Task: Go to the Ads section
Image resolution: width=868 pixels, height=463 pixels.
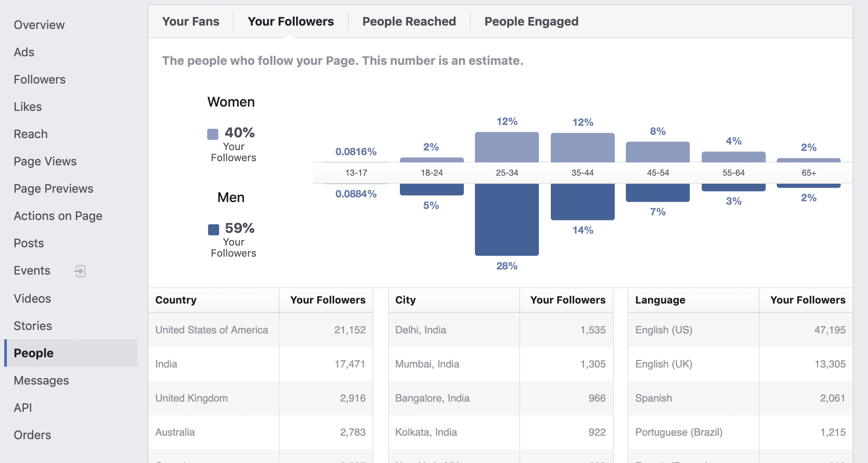Action: pos(24,52)
